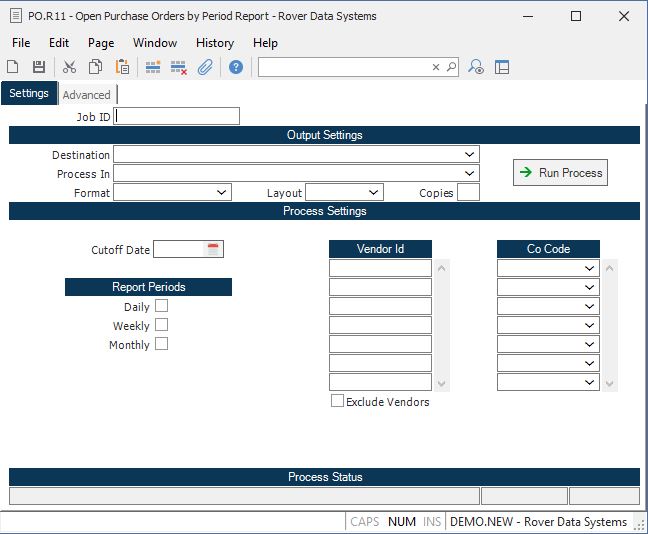This screenshot has height=534, width=648.
Task: Expand the first Co Code dropdown
Action: (590, 268)
